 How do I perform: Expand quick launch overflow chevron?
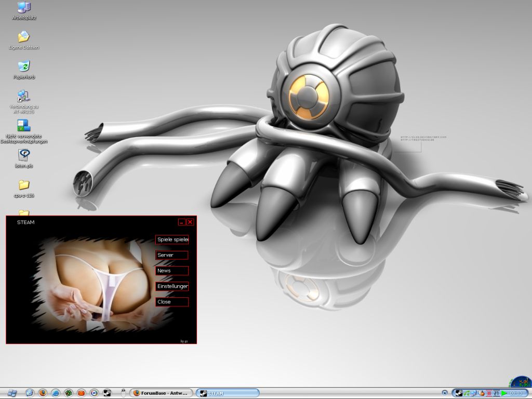pyautogui.click(x=123, y=393)
